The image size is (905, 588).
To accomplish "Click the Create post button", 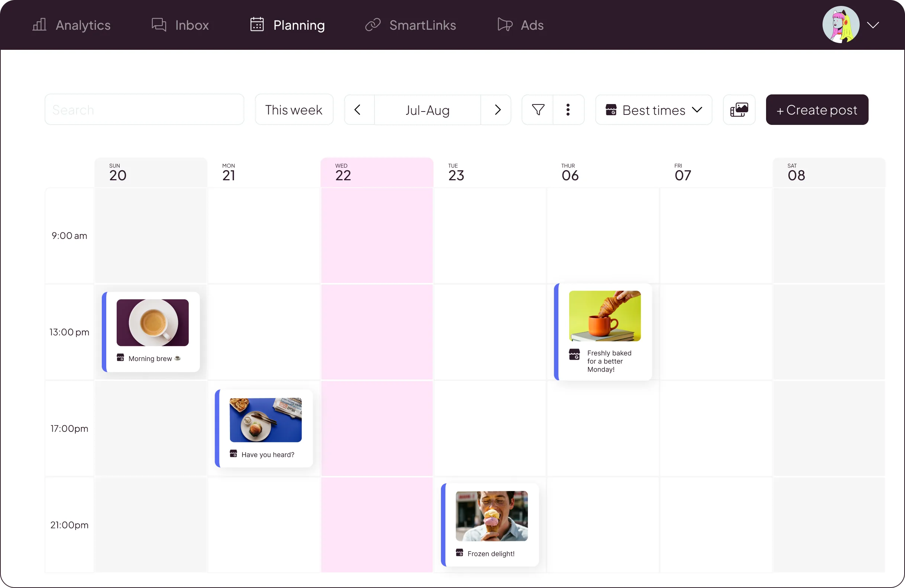I will (x=817, y=110).
